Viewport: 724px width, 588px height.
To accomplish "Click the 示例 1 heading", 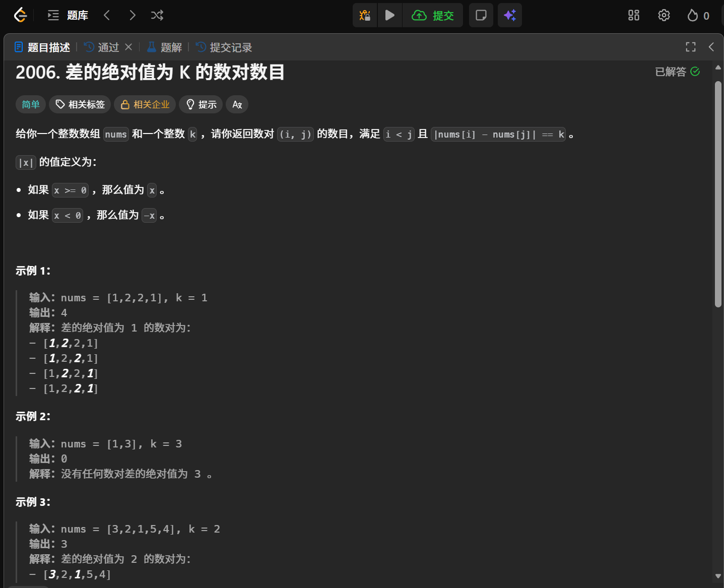I will pos(33,271).
